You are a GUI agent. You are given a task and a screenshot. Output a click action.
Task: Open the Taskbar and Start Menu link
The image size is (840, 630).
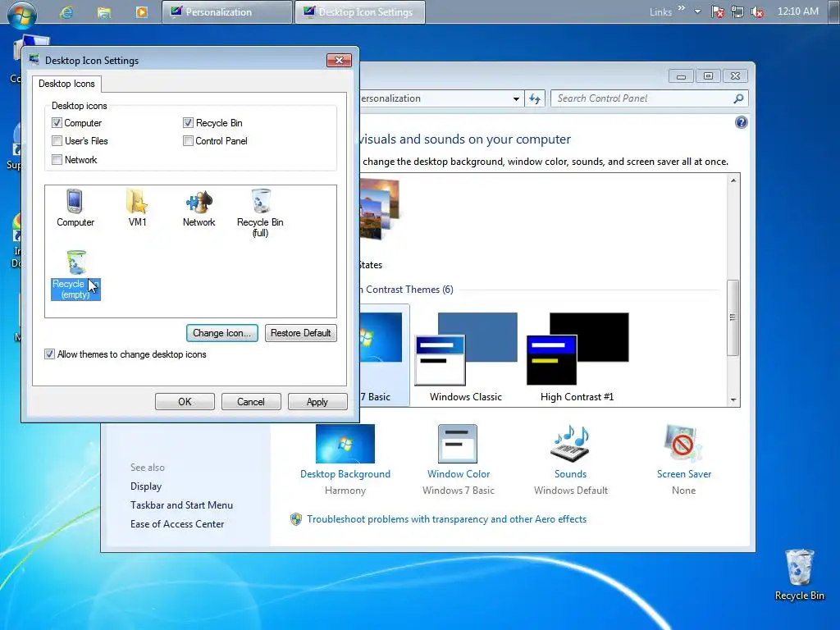[181, 505]
